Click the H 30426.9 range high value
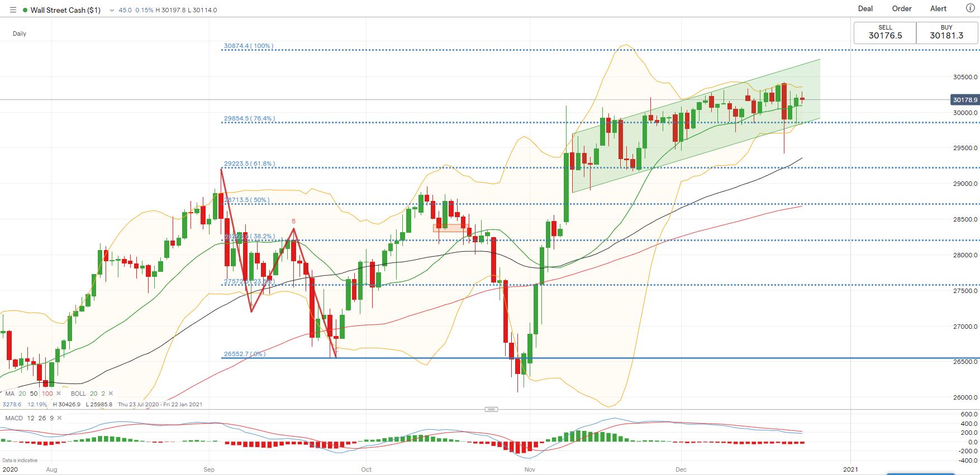The width and height of the screenshot is (980, 475). 67,405
